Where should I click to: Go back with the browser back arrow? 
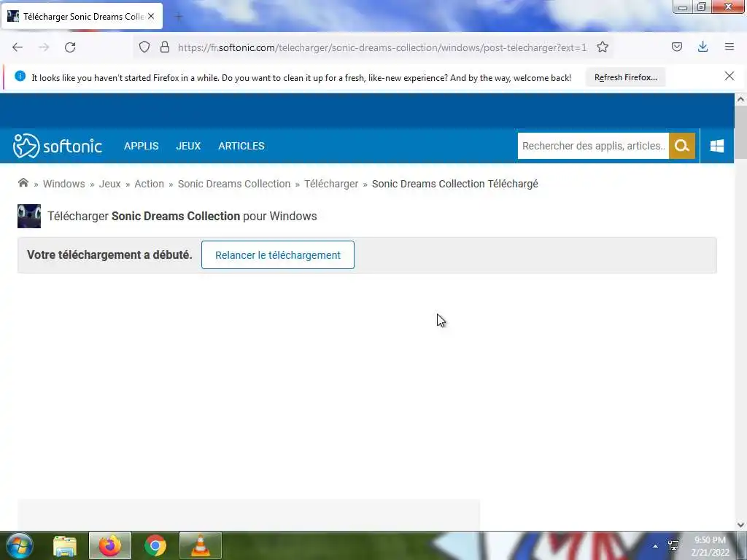click(x=18, y=47)
